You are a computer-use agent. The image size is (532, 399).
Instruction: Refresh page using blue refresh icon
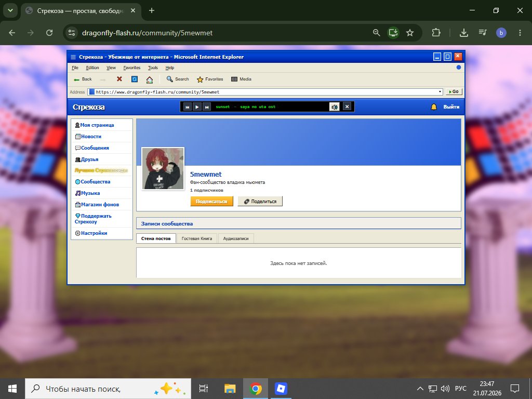point(135,79)
